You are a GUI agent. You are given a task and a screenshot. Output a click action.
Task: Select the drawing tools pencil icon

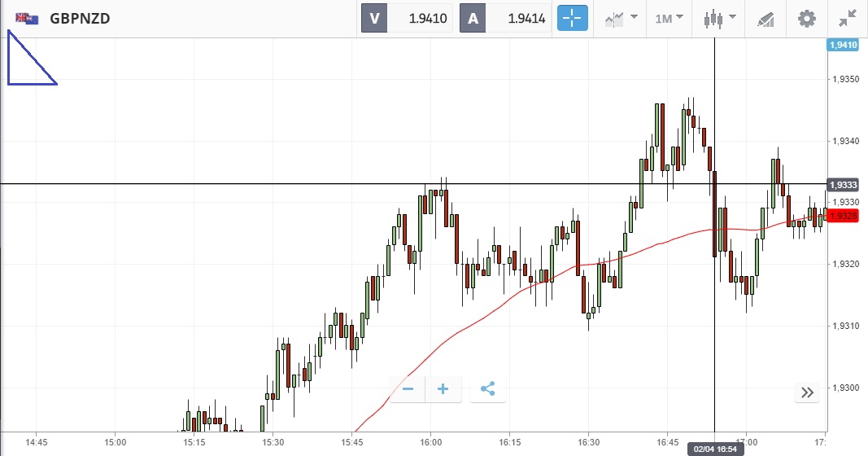pos(765,18)
